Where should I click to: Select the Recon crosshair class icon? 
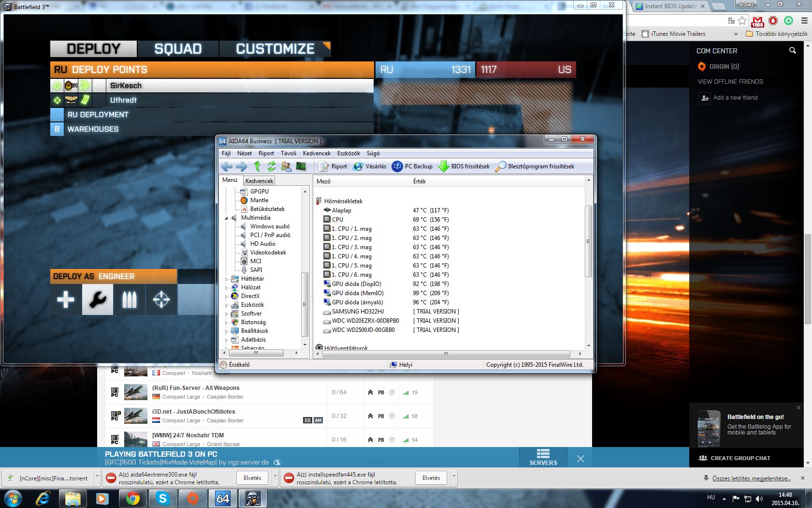[161, 299]
